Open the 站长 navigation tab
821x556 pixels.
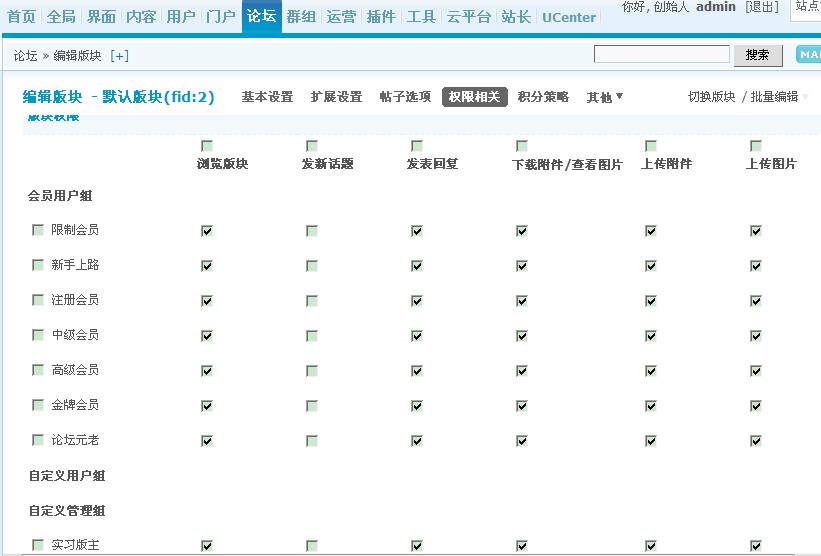click(516, 17)
